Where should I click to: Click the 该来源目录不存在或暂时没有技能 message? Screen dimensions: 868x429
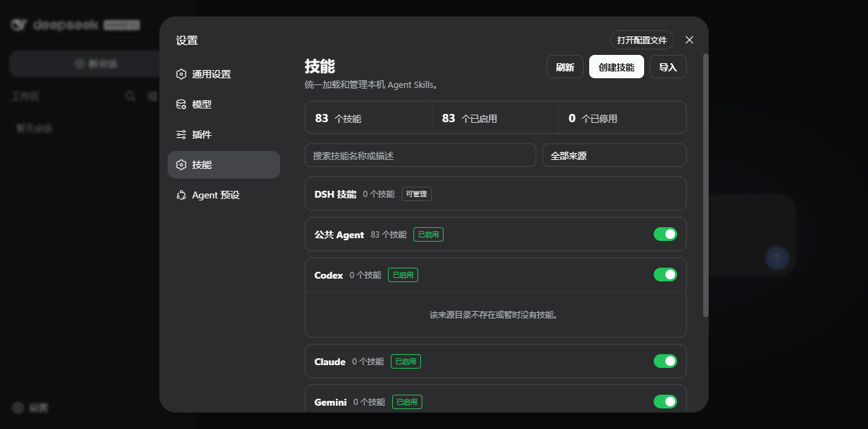(x=494, y=315)
